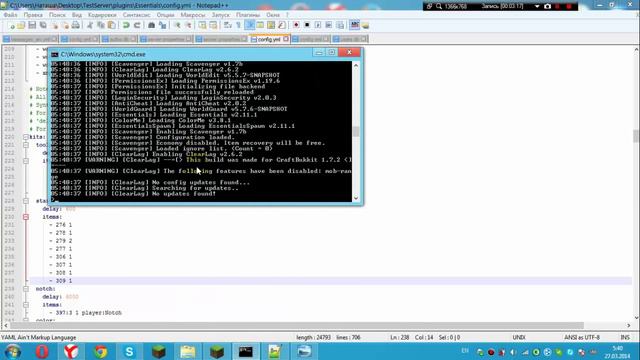Click the ANSI as UTF-8 encoding field
The width and height of the screenshot is (640, 360).
(x=582, y=338)
